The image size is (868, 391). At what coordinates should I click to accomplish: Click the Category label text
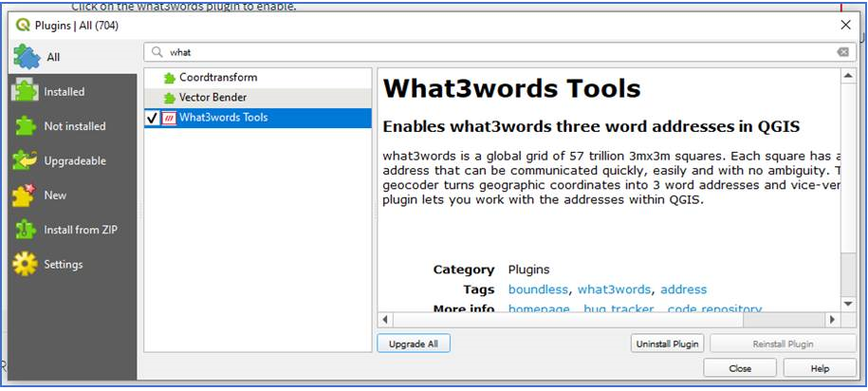[x=464, y=270]
